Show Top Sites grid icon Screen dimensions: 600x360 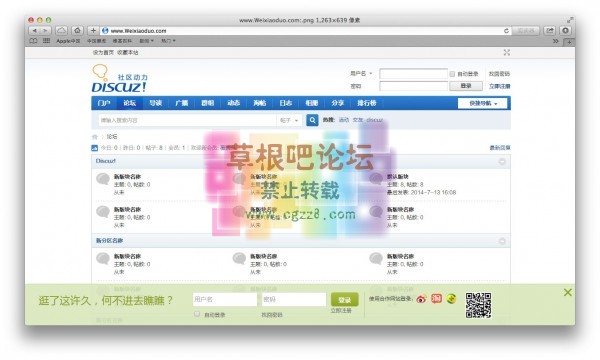click(x=46, y=41)
